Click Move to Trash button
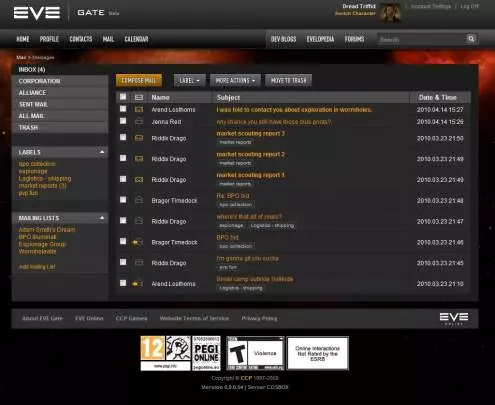 coord(288,80)
